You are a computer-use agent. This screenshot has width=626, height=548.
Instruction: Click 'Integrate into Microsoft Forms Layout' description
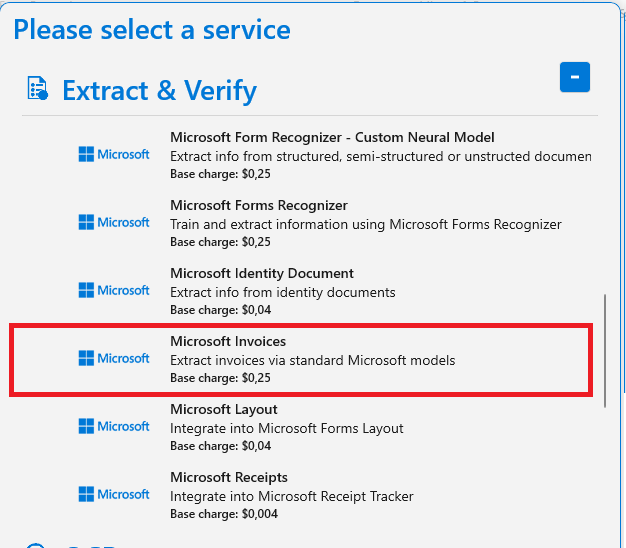click(287, 428)
